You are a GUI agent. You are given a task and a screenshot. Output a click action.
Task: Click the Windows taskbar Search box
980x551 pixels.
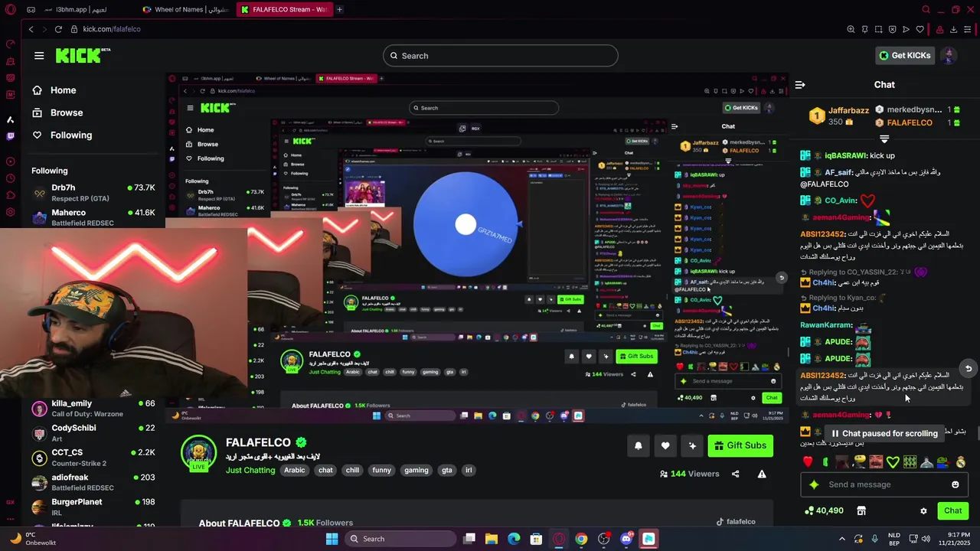coord(400,539)
